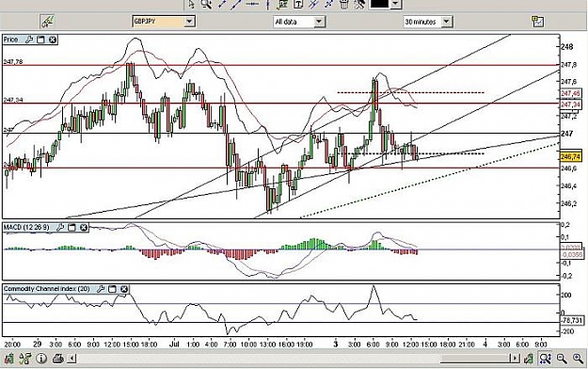Click the 247,34 label on right axis
This screenshot has width=588, height=369.
click(x=571, y=104)
